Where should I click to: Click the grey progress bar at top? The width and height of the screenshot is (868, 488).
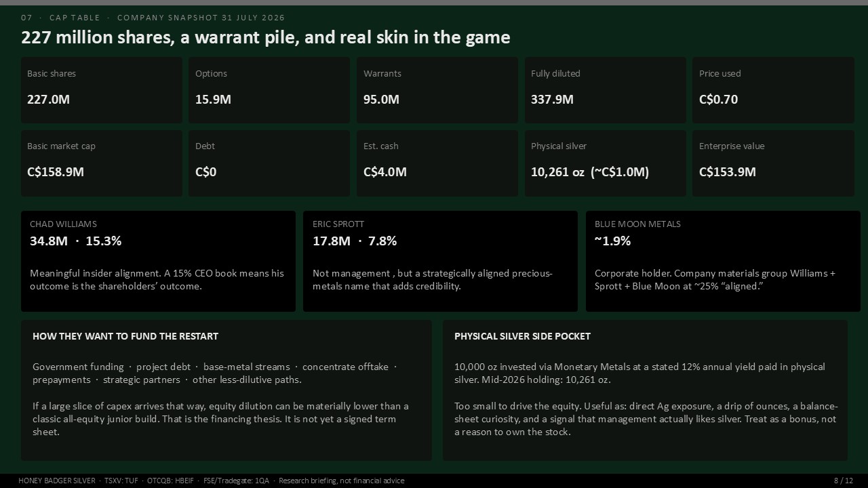434,3
